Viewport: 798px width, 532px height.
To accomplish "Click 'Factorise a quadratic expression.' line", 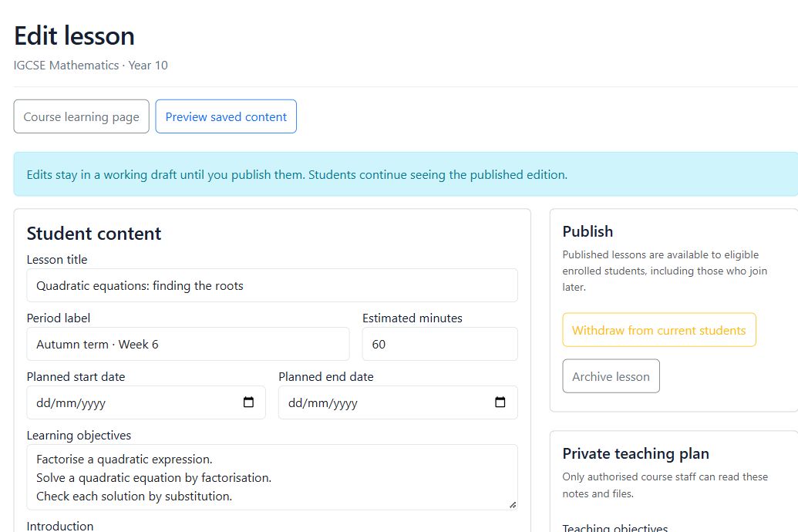I will (124, 460).
